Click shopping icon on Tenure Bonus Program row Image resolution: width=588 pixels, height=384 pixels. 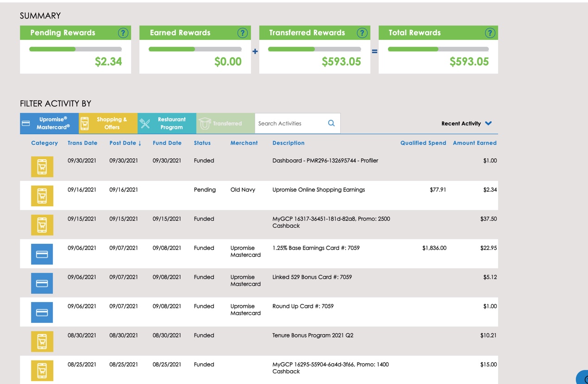[x=42, y=341]
